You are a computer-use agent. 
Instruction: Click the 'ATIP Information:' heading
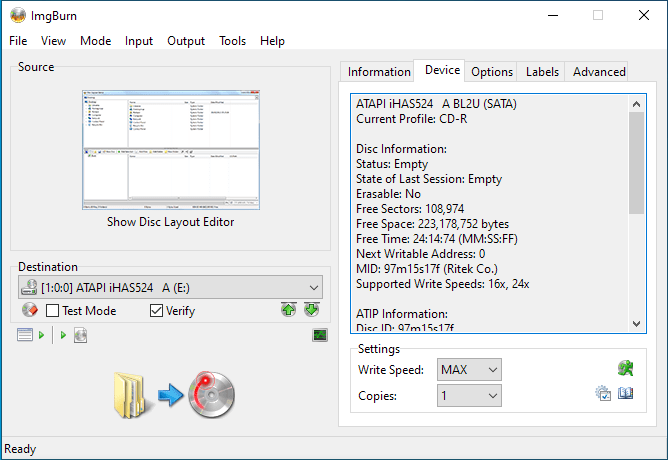pos(402,313)
